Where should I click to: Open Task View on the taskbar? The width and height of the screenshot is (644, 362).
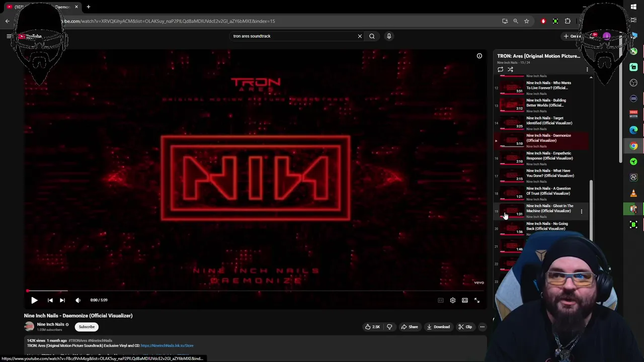coord(633,20)
